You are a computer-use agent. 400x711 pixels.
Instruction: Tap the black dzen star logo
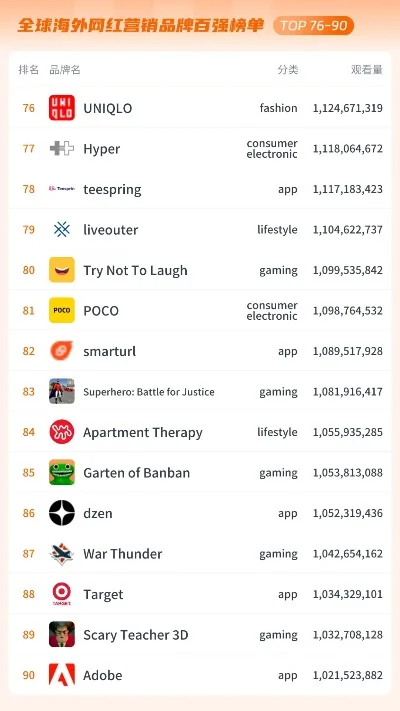point(62,513)
